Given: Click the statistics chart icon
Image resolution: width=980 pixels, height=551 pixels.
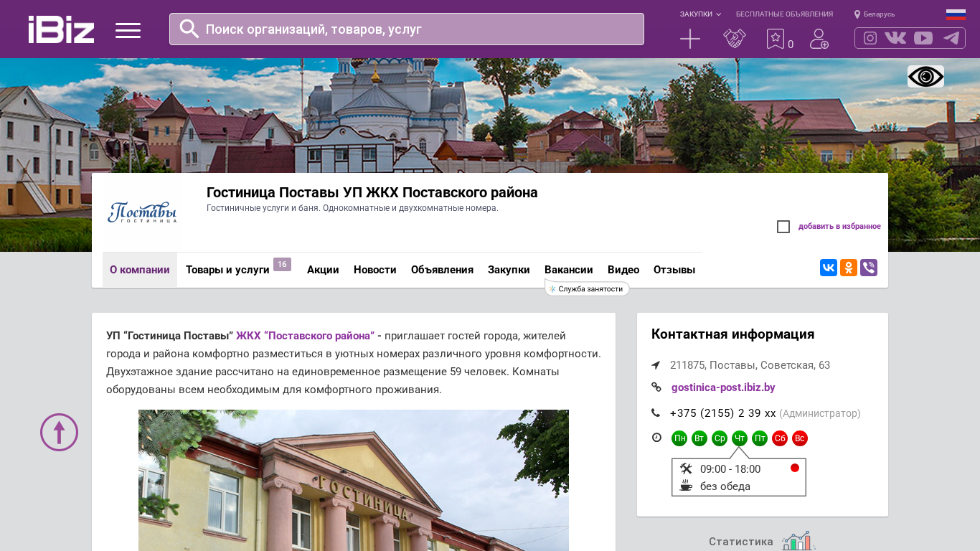Looking at the screenshot, I should (798, 541).
